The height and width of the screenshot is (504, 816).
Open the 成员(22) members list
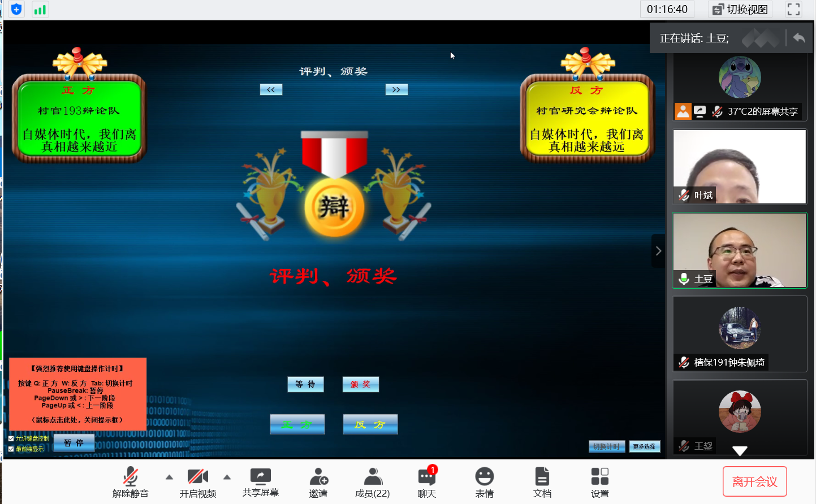(372, 476)
